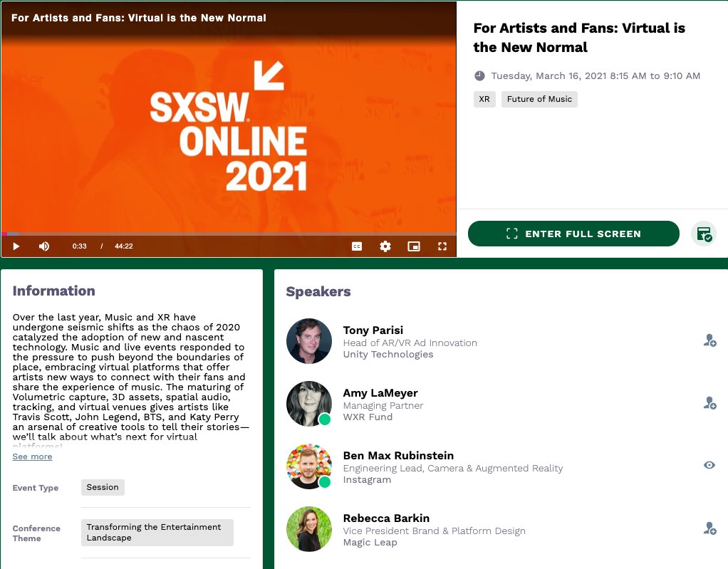Click the Session event type tag

coord(103,487)
